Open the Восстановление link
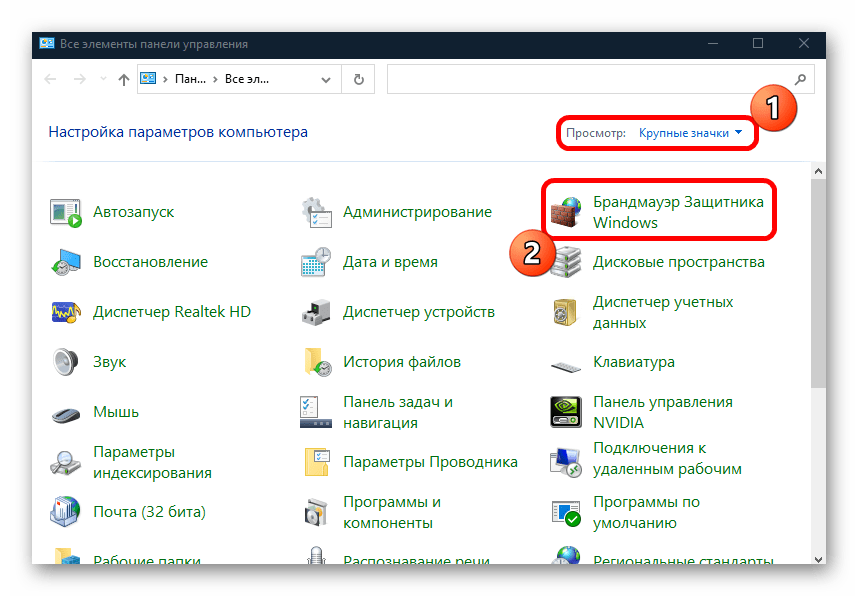This screenshot has height=596, width=858. point(150,262)
